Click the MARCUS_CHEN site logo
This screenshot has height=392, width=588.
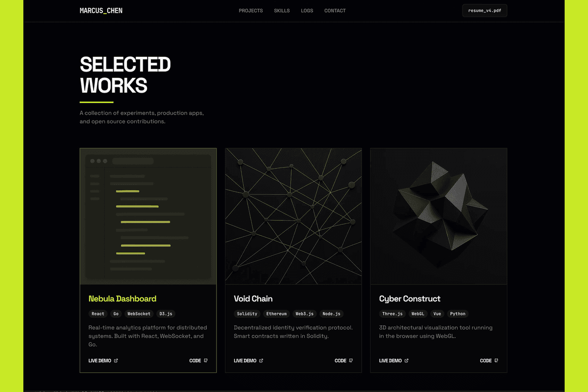[101, 11]
